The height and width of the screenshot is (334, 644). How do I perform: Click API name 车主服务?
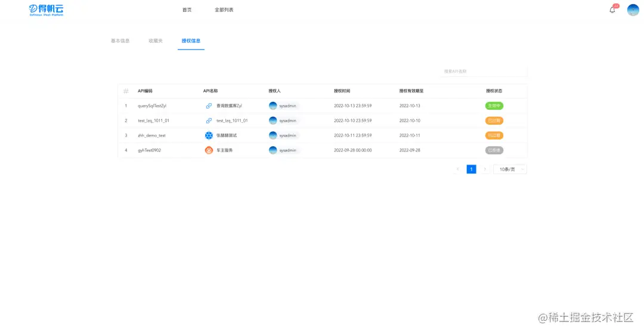pos(224,150)
